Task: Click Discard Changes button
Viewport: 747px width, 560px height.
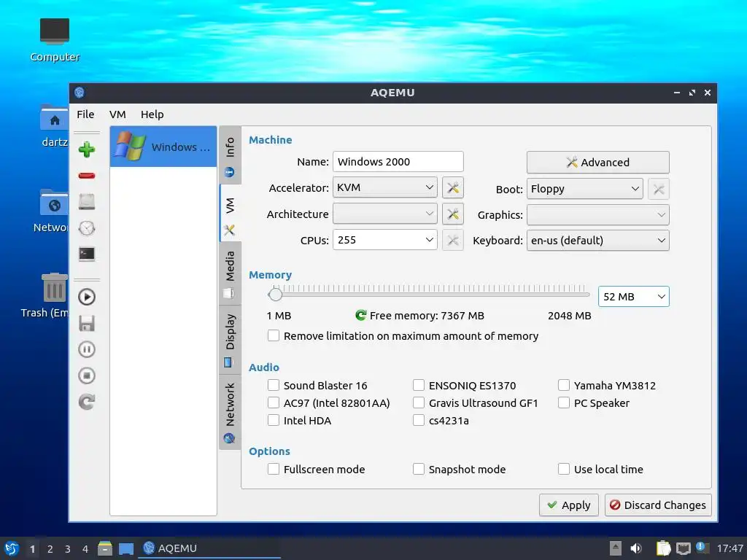Action: (658, 505)
